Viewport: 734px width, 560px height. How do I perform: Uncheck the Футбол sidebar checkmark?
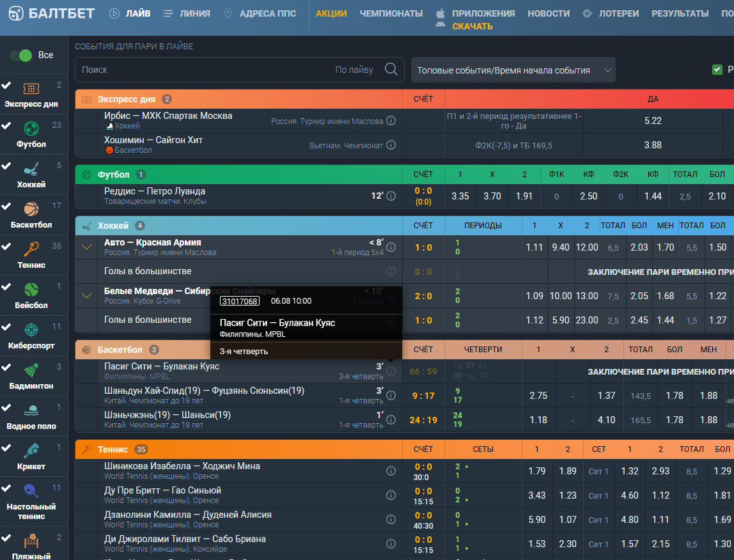6,125
